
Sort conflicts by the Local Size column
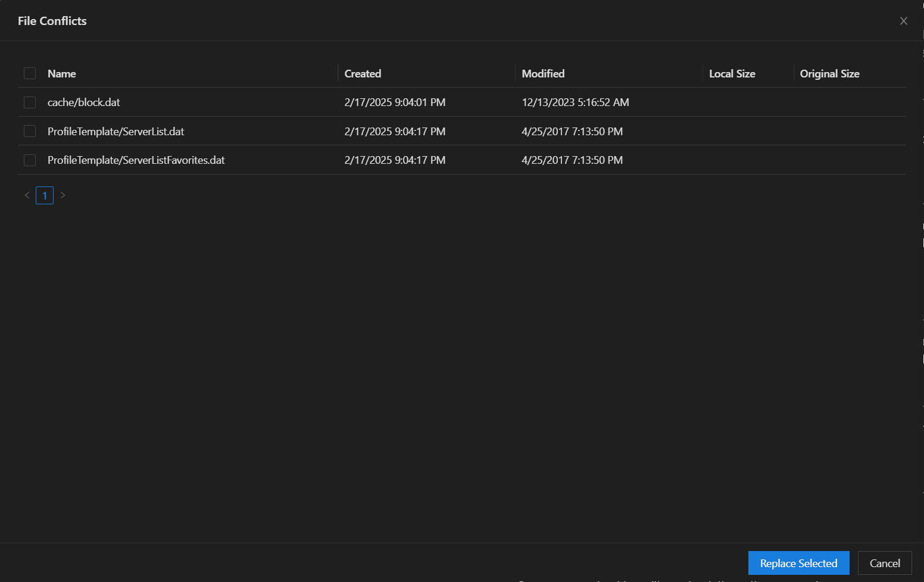(x=732, y=73)
